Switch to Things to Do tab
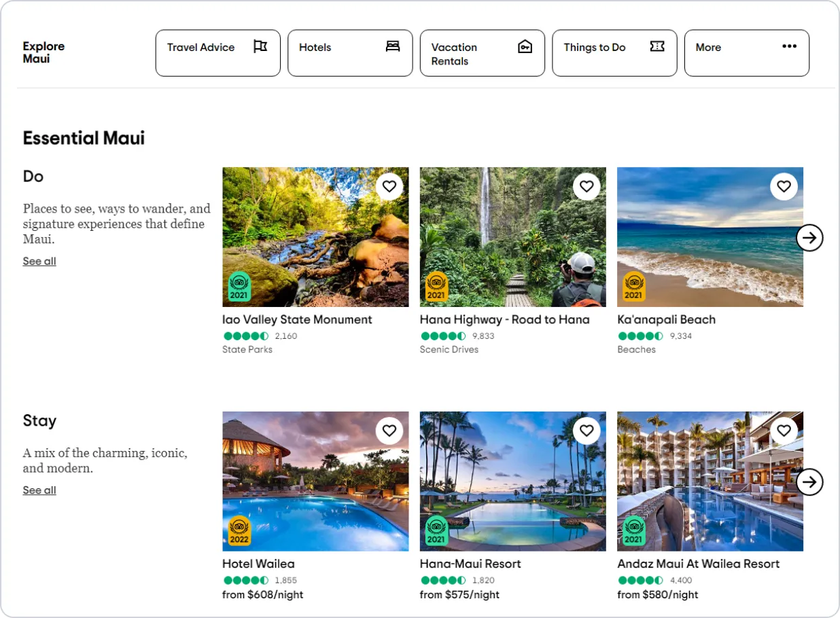 click(614, 53)
